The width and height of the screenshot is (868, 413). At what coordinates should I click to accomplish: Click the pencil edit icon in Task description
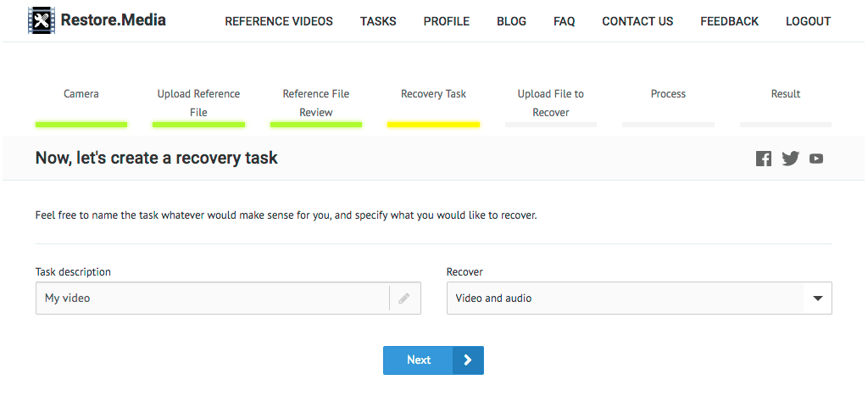pyautogui.click(x=404, y=299)
